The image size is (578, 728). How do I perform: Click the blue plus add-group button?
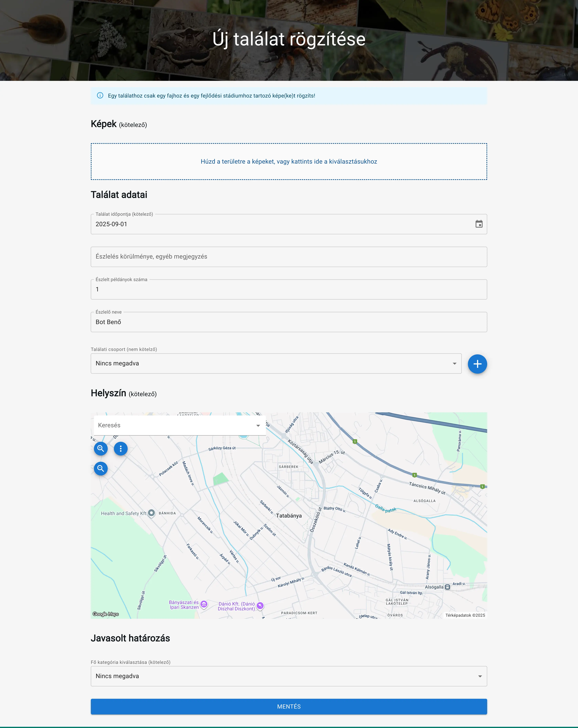(477, 364)
